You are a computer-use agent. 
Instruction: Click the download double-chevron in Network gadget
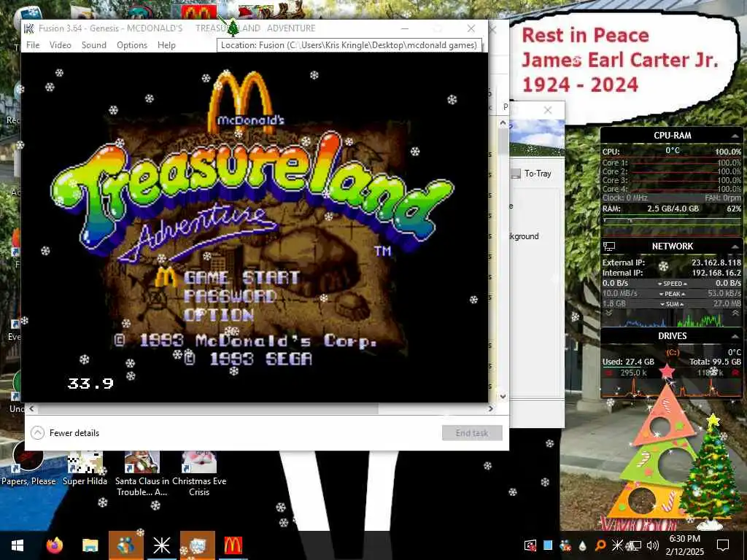608,313
